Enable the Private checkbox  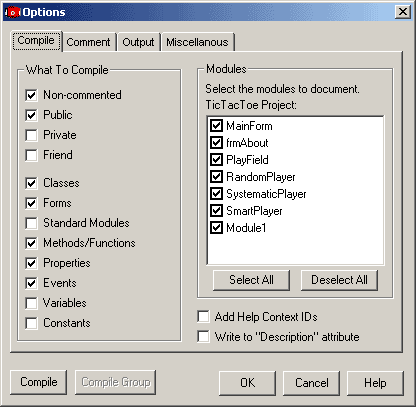(31, 135)
